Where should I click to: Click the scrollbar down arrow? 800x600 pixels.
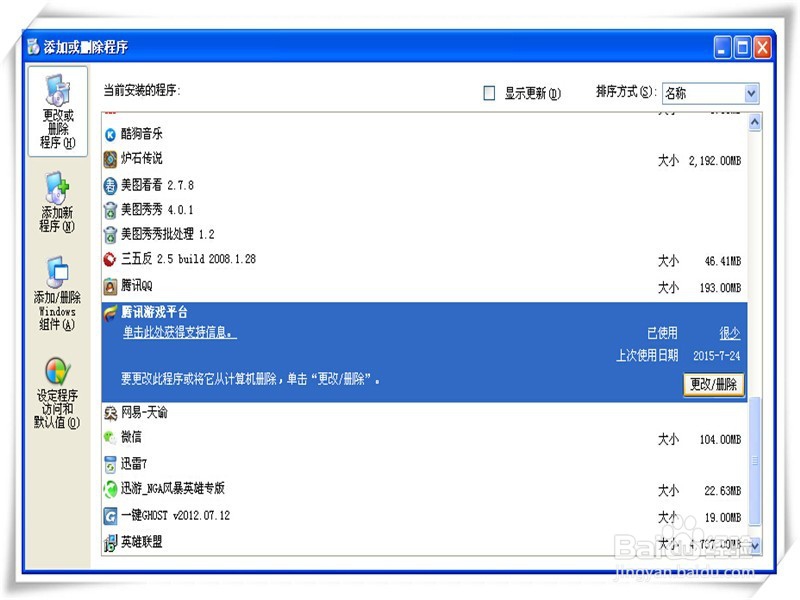tap(755, 545)
